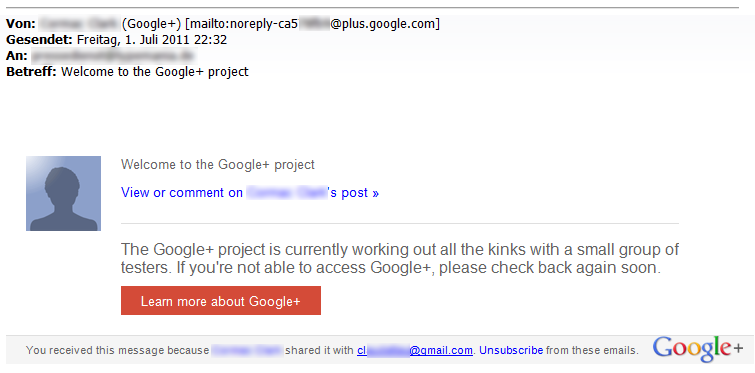Click the bold An: label
Screen dimensions: 755x373
(17, 56)
